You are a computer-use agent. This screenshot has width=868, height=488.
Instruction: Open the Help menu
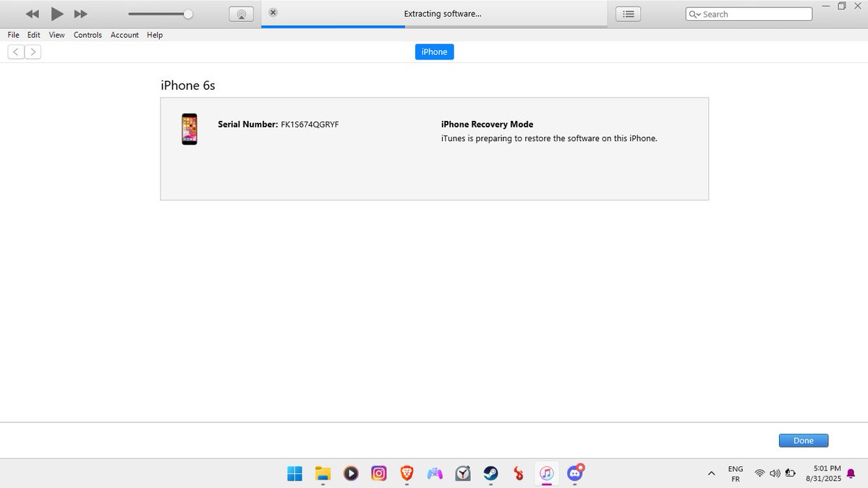click(x=155, y=35)
